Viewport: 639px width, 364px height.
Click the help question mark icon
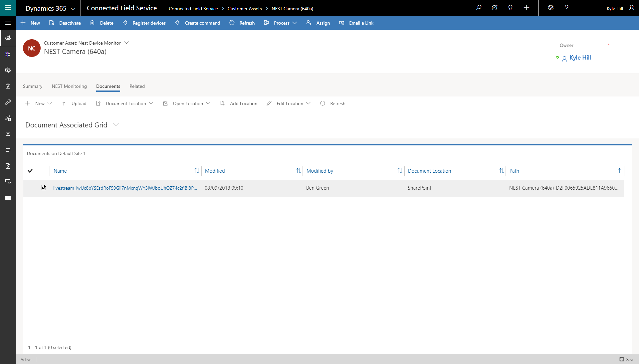[x=566, y=8]
